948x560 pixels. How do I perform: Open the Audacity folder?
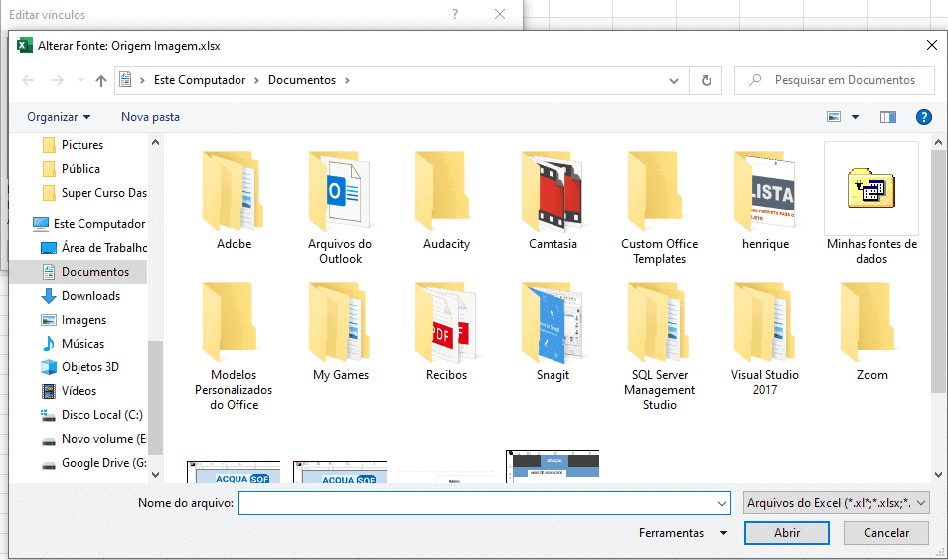(447, 201)
